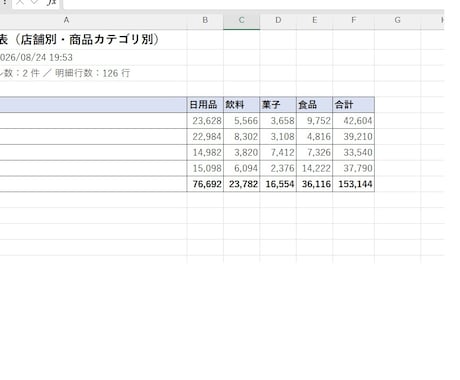Click the cell with value 8,302
Viewport: 460px width, 380px height.
242,137
